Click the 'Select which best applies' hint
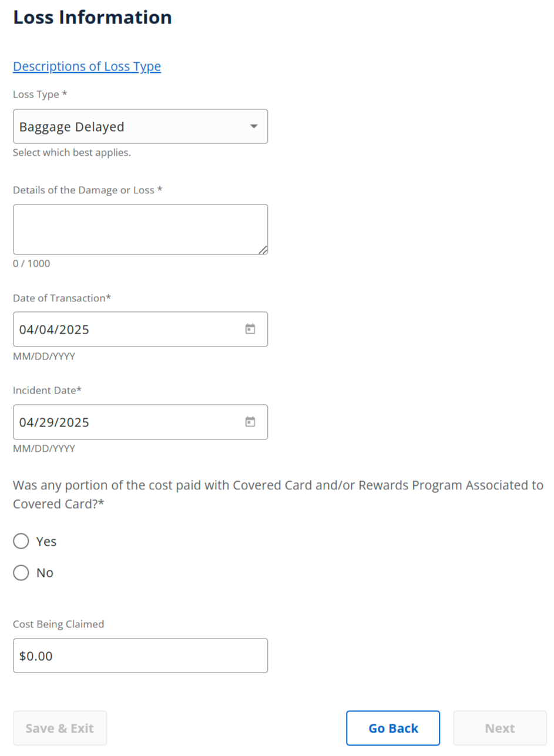Screen dimensions: 554x756 [72, 153]
